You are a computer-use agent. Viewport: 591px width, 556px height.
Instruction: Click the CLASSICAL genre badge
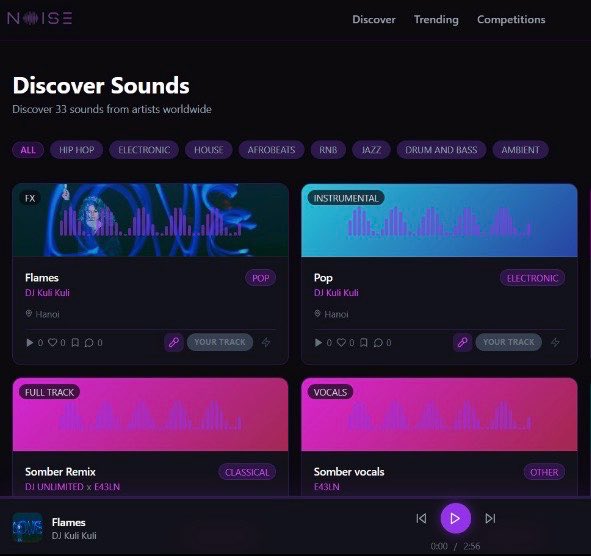tap(247, 472)
